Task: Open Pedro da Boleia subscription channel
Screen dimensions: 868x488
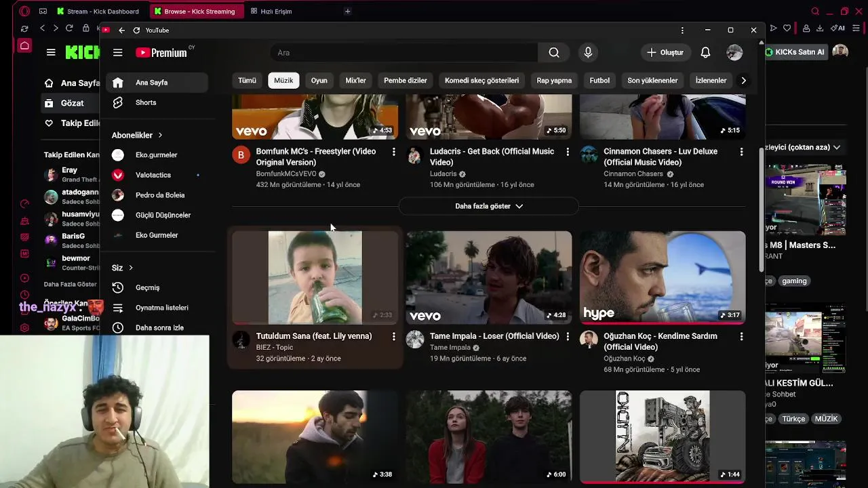Action: pos(157,195)
